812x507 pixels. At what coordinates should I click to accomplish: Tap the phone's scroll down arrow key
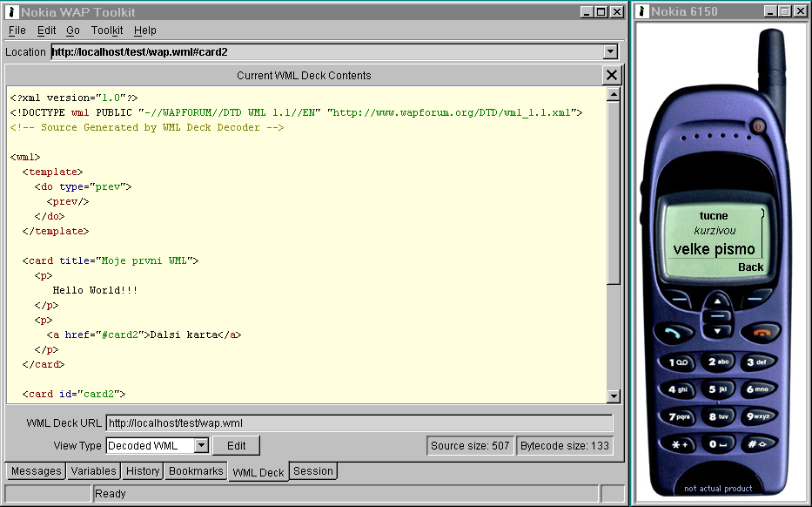click(x=717, y=331)
